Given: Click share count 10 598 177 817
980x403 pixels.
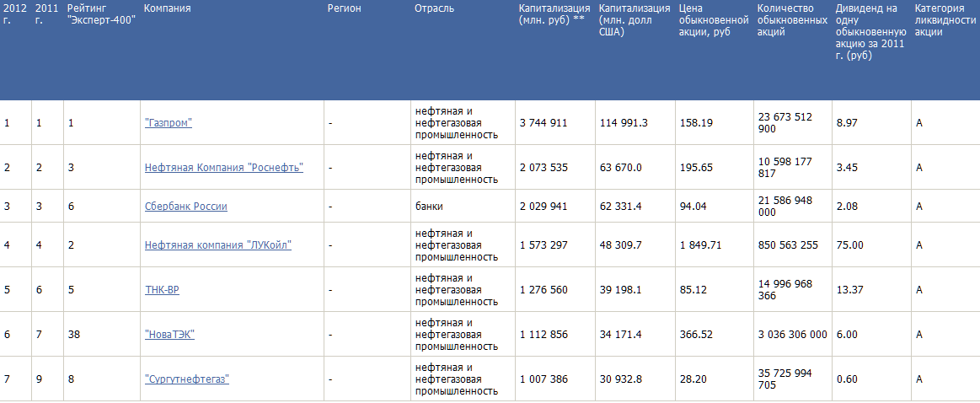Looking at the screenshot, I should pyautogui.click(x=785, y=168).
